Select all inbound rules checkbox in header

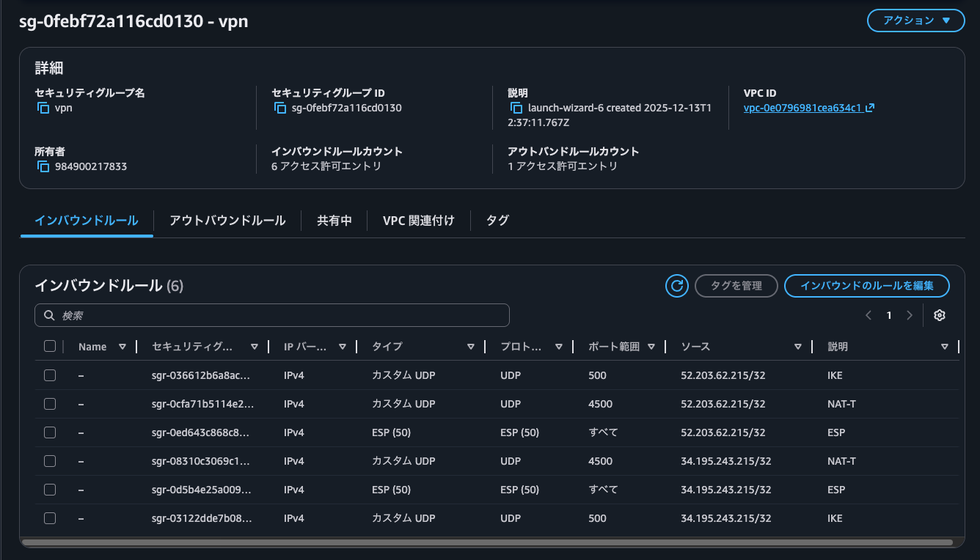point(50,347)
